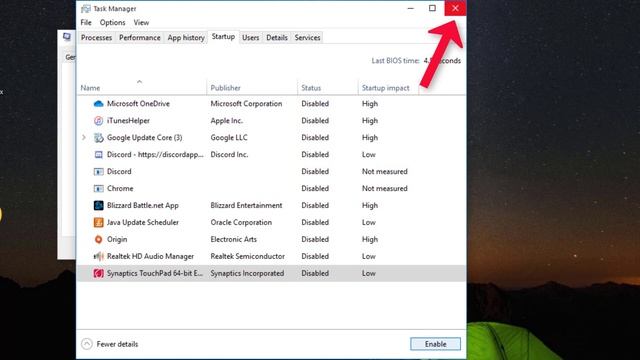Click the Task Manager title bar icon
Image resolution: width=640 pixels, height=360 pixels.
click(86, 9)
